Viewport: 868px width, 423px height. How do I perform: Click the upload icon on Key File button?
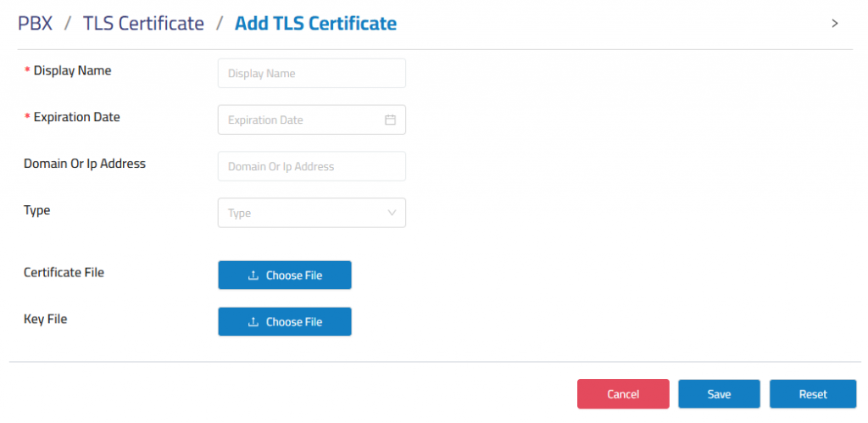[253, 321]
